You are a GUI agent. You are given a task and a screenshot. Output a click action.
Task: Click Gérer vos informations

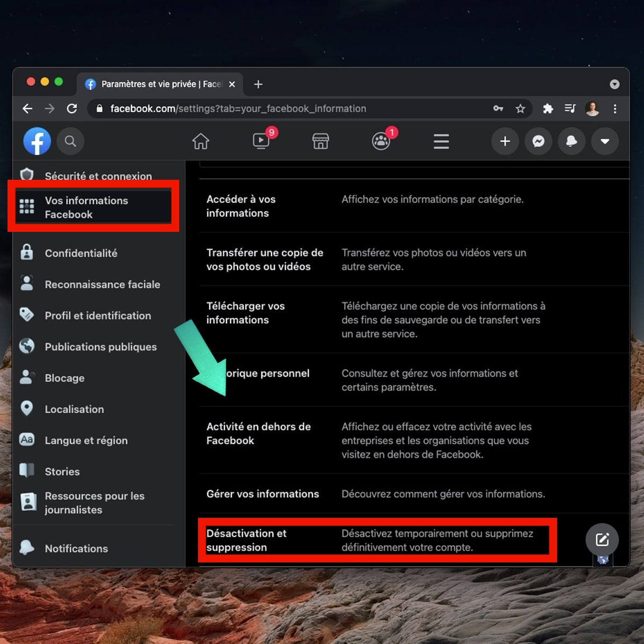click(x=262, y=494)
